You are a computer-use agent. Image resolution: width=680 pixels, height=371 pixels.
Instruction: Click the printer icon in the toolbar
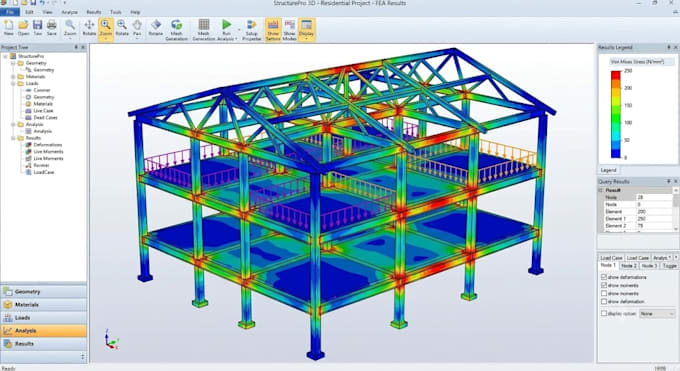pyautogui.click(x=52, y=25)
